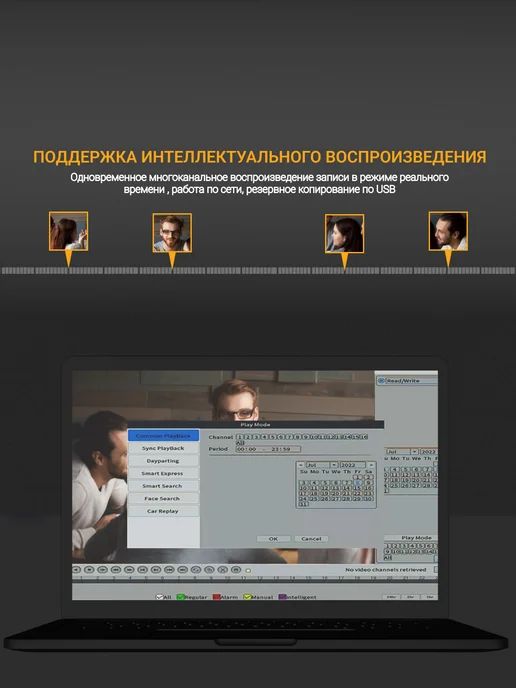The image size is (516, 688).
Task: Click the dark-haired woman profile thumbnail
Action: tap(344, 233)
